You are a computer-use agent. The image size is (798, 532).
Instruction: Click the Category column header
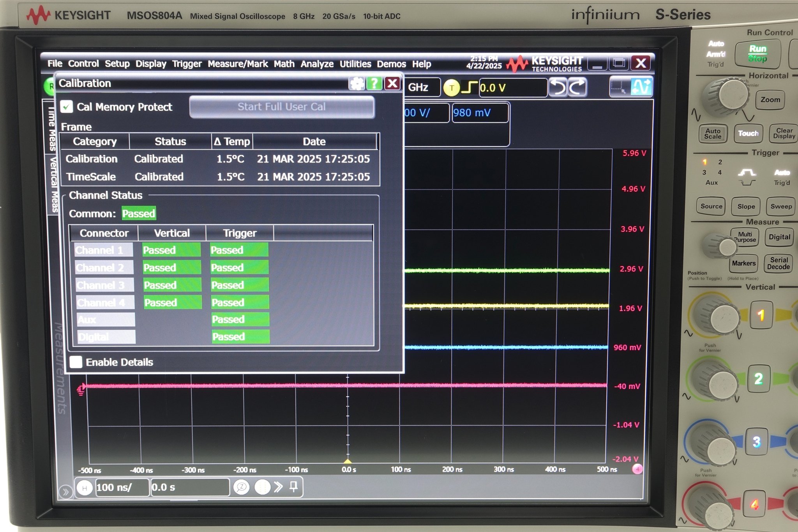(x=95, y=141)
